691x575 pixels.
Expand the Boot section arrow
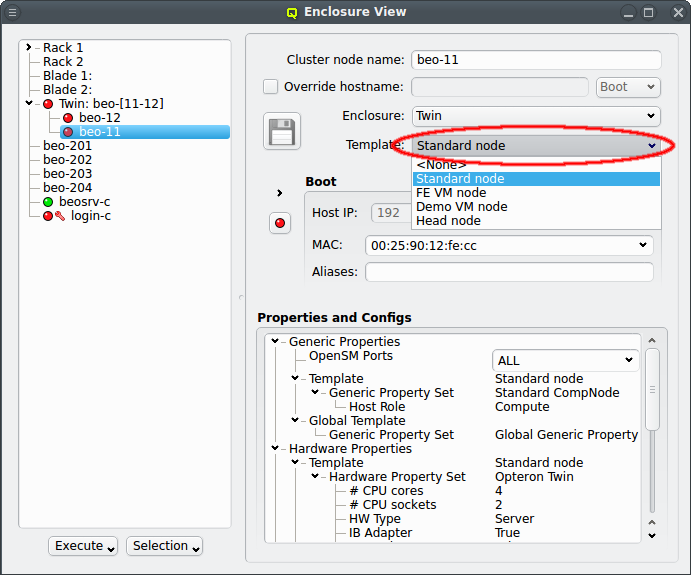[x=280, y=193]
